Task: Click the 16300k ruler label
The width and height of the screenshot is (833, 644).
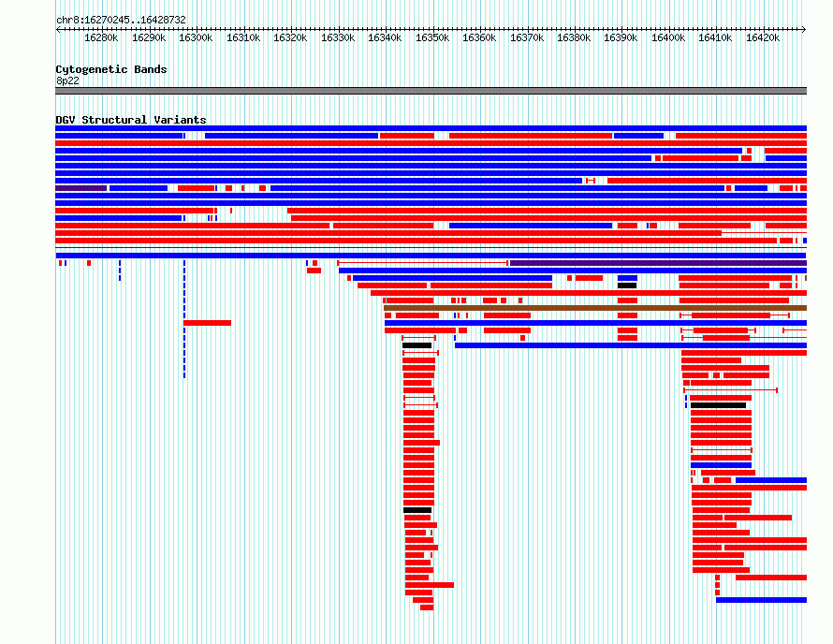Action: tap(196, 37)
